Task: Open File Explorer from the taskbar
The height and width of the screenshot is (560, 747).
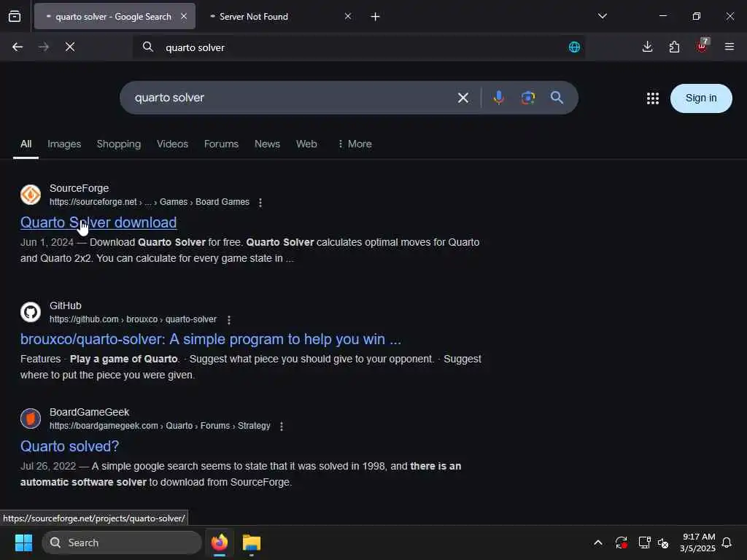Action: tap(252, 542)
